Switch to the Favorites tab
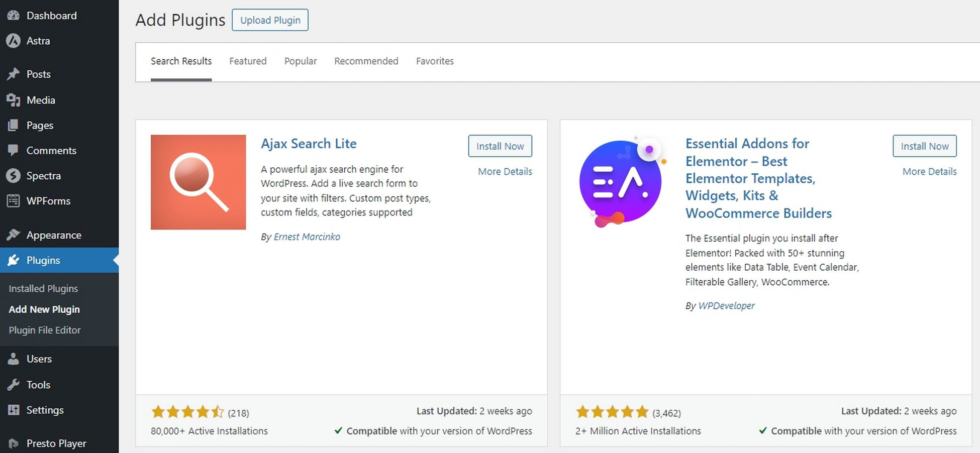Viewport: 980px width, 453px height. coord(435,61)
